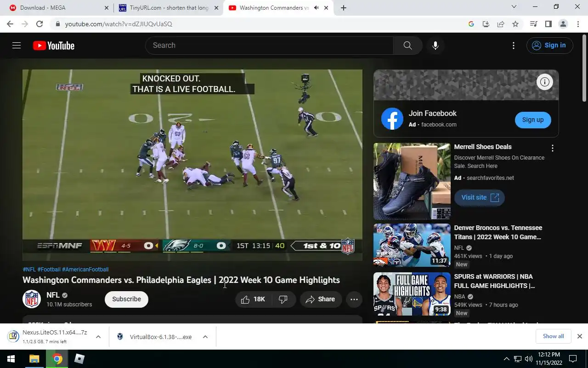588x368 pixels.
Task: Open Broncos vs. Titans video thumbnail
Action: point(412,245)
